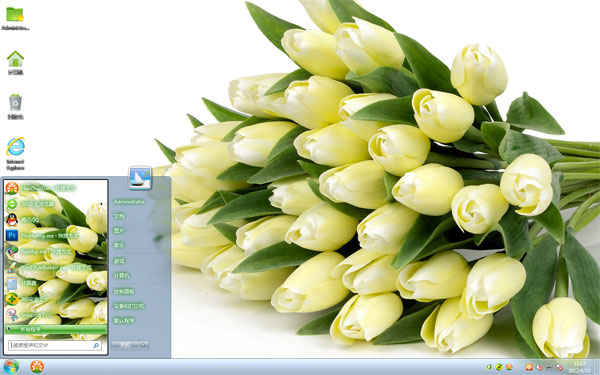Viewport: 600px width, 375px height.
Task: Open Music (音乐) in Start menu
Action: pos(119,245)
